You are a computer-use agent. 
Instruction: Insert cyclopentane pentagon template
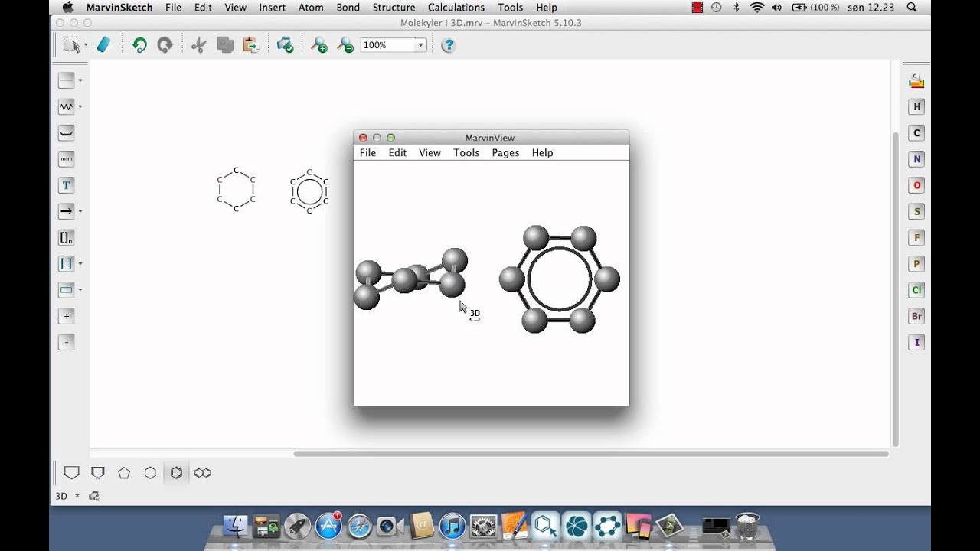(124, 473)
